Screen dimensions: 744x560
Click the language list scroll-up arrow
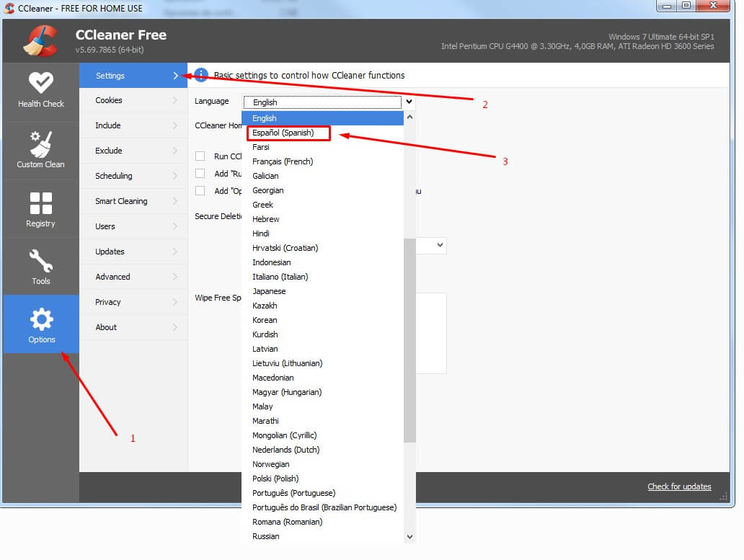410,117
